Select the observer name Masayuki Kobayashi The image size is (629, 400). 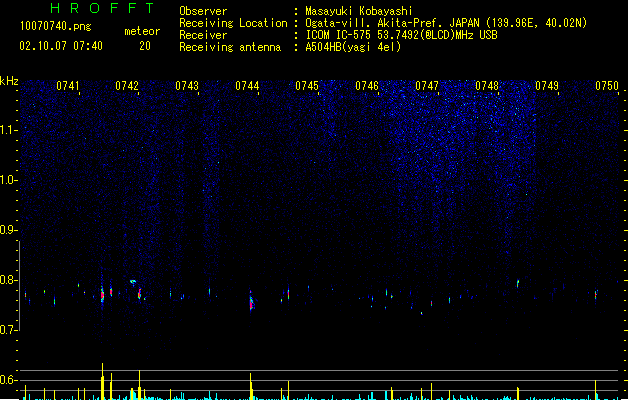tap(359, 11)
